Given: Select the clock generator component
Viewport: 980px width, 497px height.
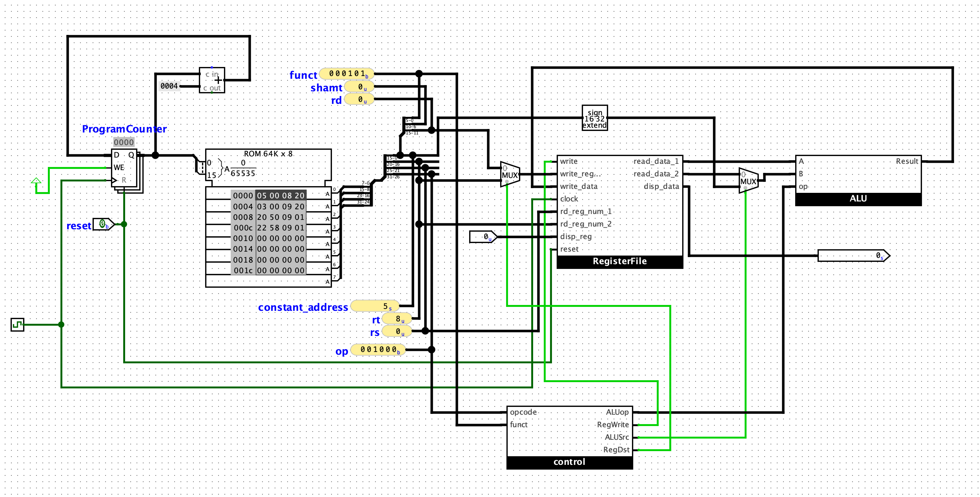Looking at the screenshot, I should (17, 324).
